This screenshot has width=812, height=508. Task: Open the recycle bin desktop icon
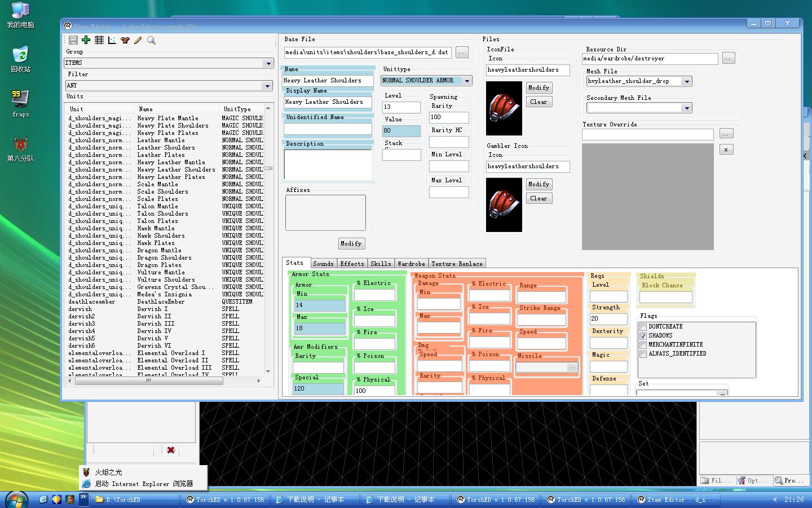20,59
